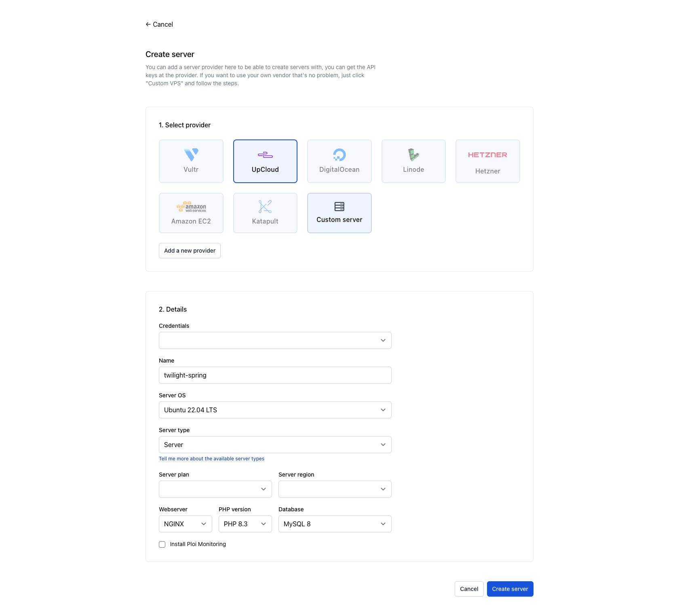Enable Install Ploi Monitoring
The width and height of the screenshot is (679, 616).
point(162,544)
